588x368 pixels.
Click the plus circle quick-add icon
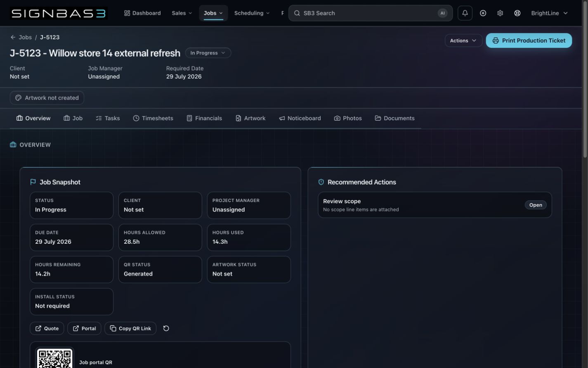coord(483,13)
